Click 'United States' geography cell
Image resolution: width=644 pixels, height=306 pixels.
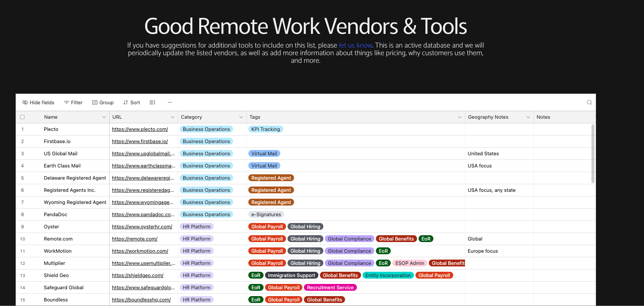tap(499, 154)
